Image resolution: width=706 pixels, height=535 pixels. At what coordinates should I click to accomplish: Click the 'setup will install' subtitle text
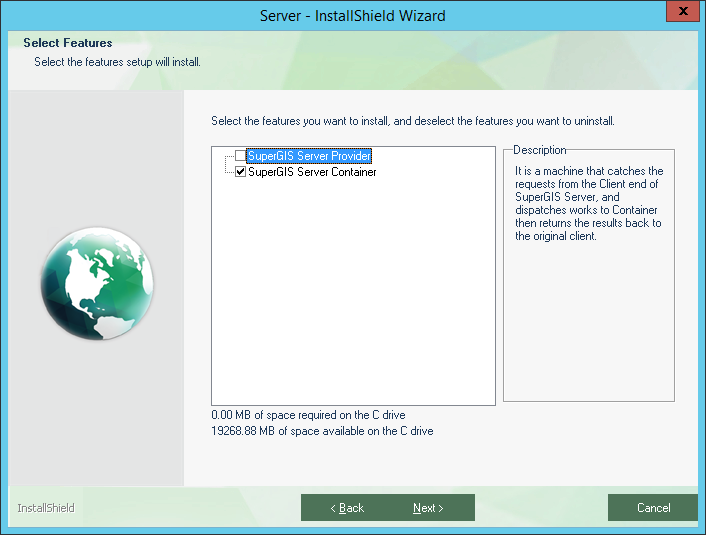tap(118, 62)
